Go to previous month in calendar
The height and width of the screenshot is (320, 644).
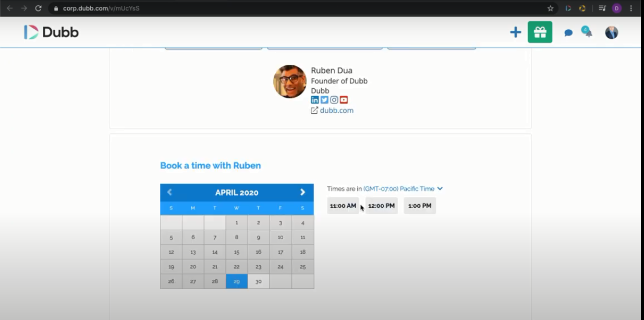tap(169, 192)
